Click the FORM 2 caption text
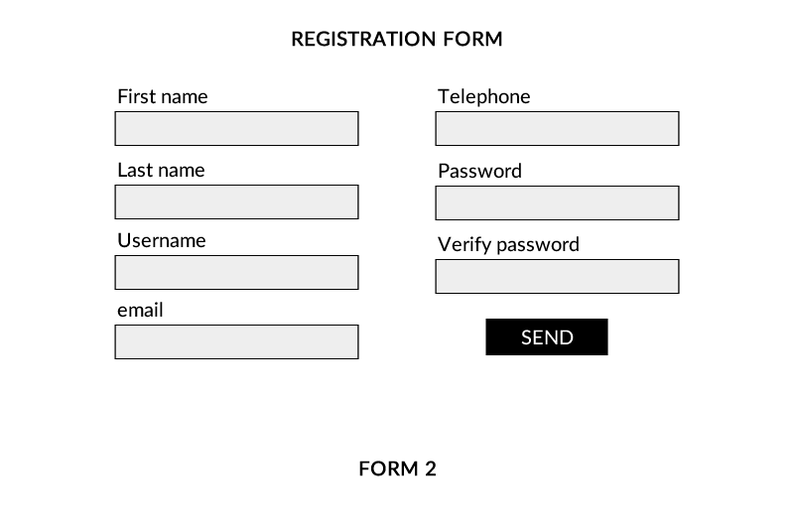 [398, 468]
